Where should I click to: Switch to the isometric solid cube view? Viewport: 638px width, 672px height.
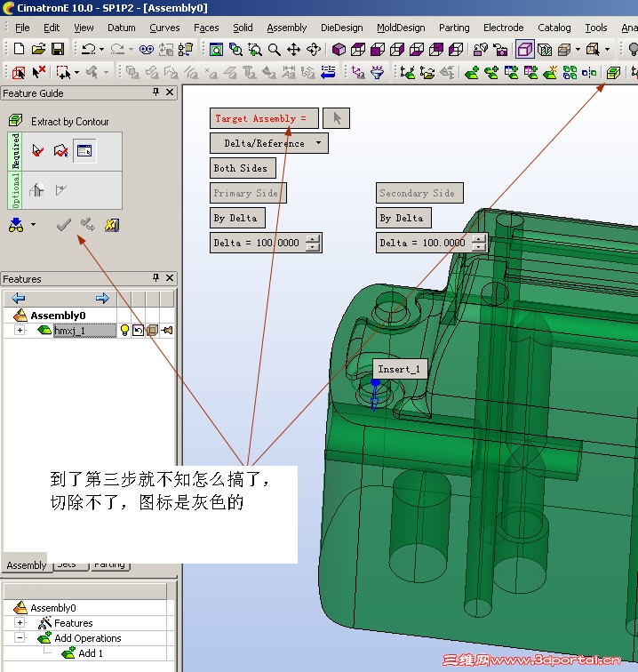[x=339, y=50]
